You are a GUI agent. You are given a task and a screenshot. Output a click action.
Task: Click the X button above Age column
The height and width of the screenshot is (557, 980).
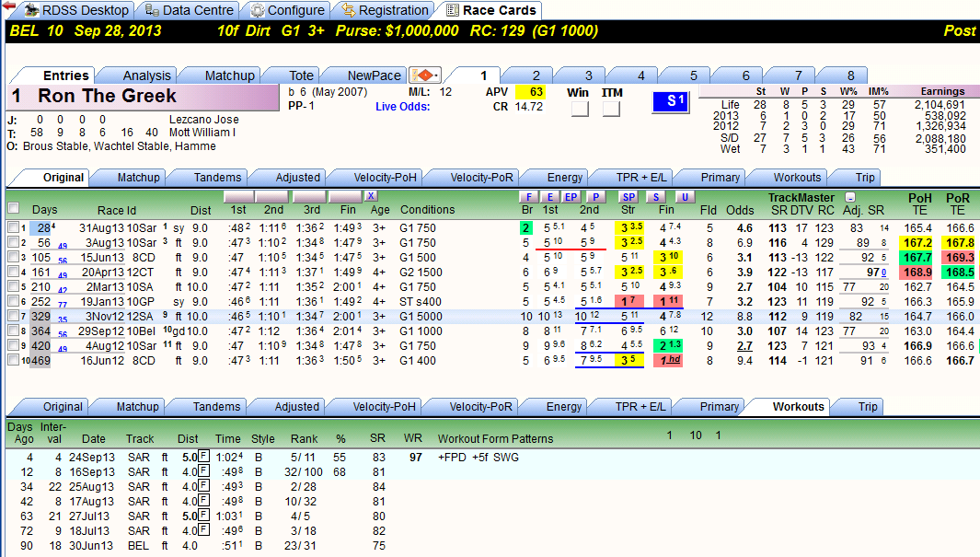[x=371, y=196]
